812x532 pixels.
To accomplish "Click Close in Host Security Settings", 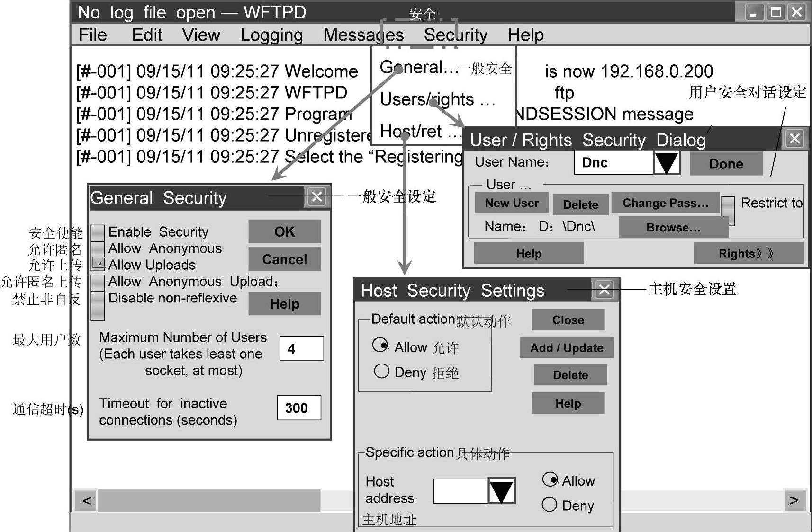I will (568, 320).
